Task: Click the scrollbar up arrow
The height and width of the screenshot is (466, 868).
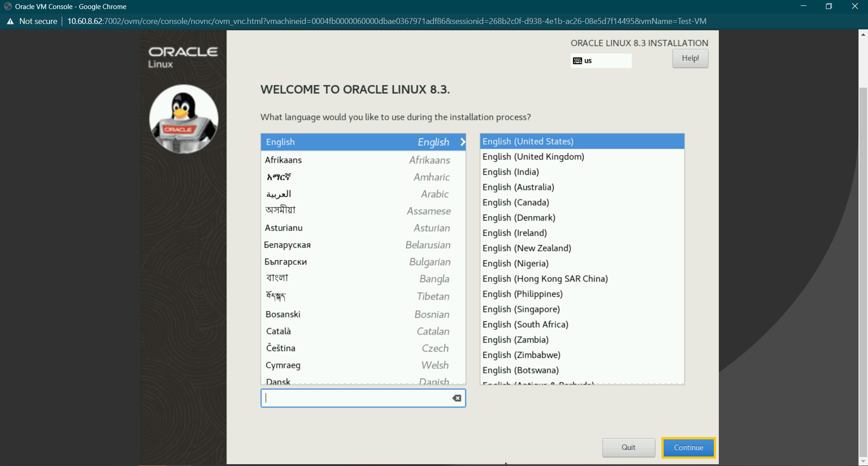Action: pyautogui.click(x=863, y=34)
